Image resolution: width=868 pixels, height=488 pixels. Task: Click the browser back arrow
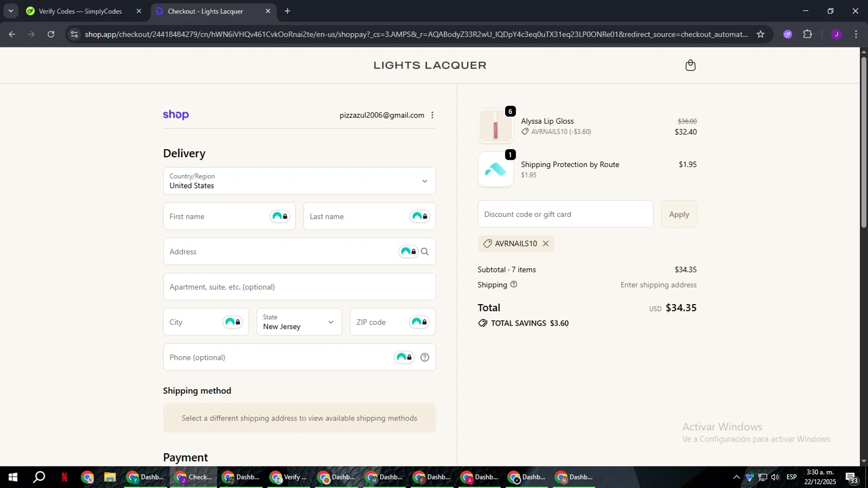coord(12,34)
